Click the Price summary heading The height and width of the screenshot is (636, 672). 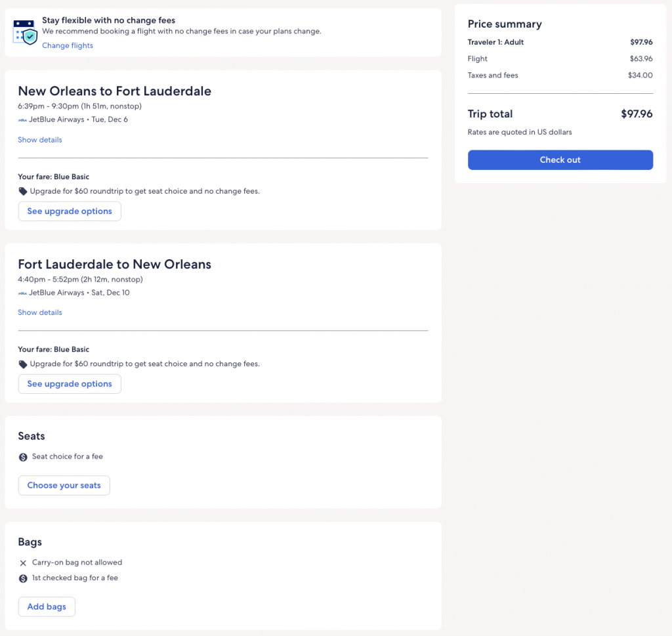pos(505,24)
